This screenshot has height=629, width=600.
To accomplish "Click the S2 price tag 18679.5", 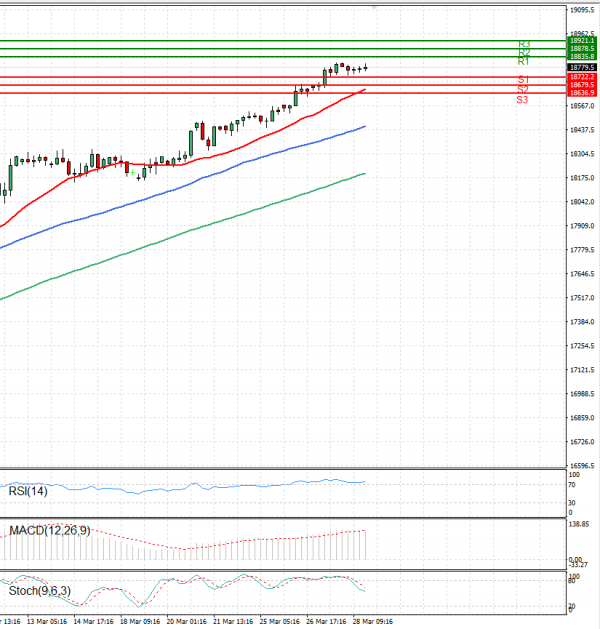I will tap(582, 85).
